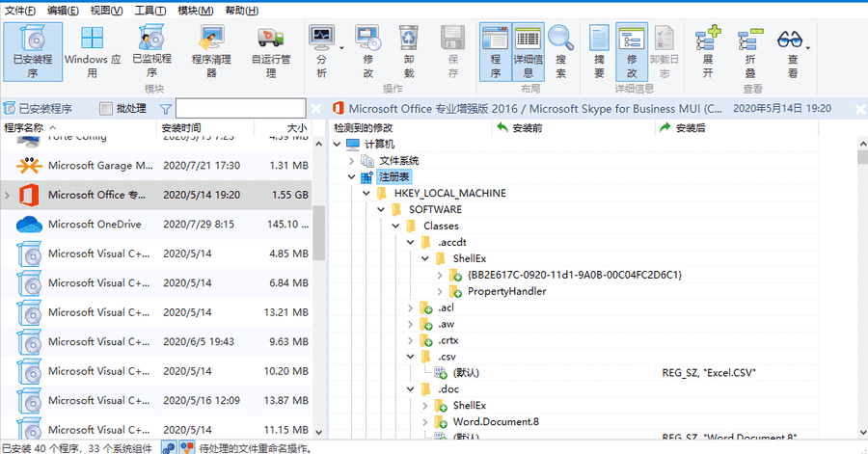Open the 程序清理器 tool

[211, 52]
